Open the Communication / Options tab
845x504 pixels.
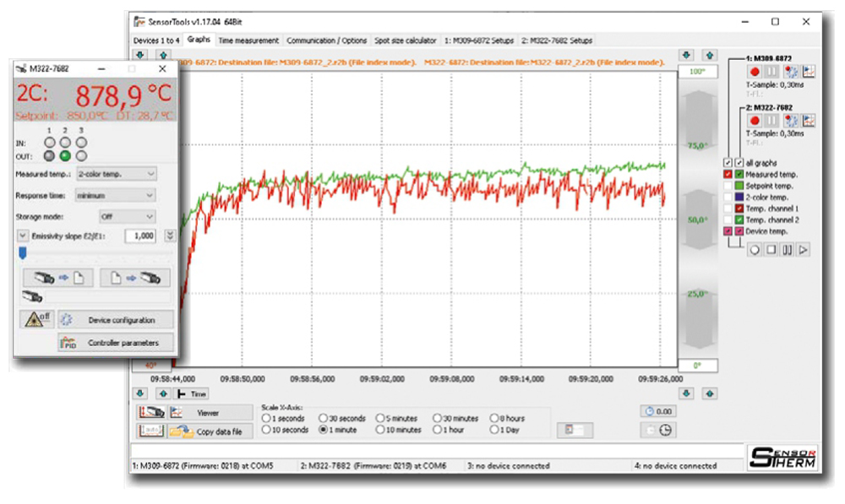(326, 40)
